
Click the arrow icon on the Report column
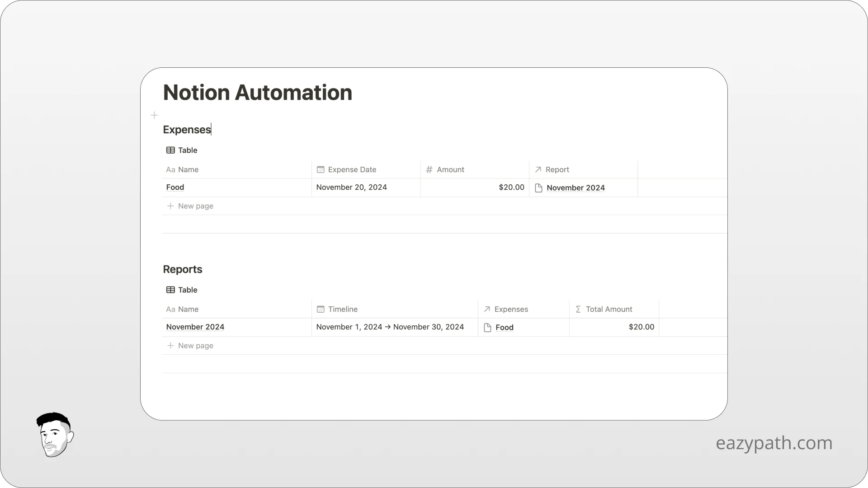(538, 169)
